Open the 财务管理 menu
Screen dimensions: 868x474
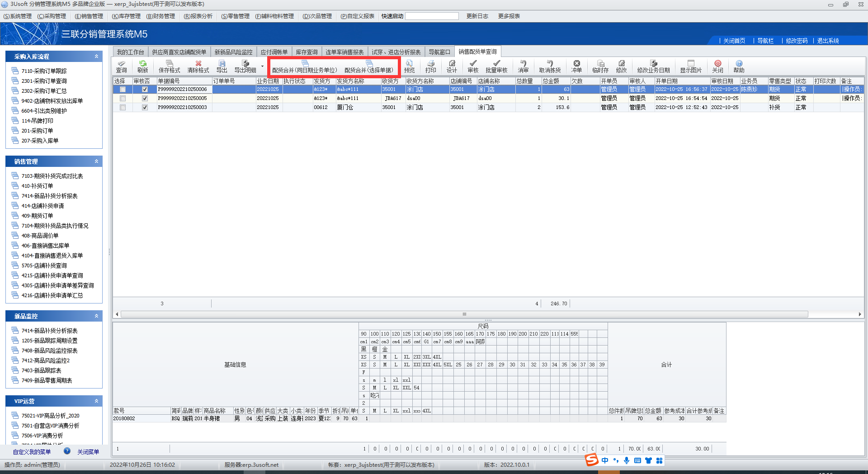point(160,16)
